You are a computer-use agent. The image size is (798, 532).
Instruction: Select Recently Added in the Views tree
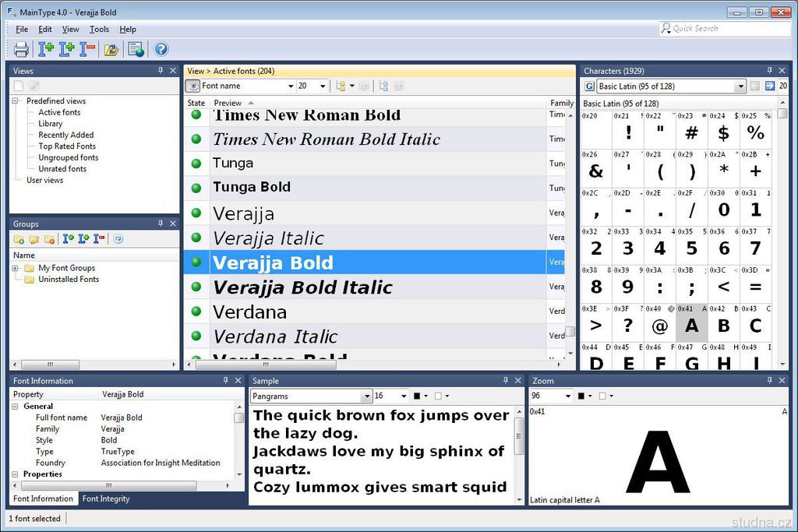[x=66, y=135]
